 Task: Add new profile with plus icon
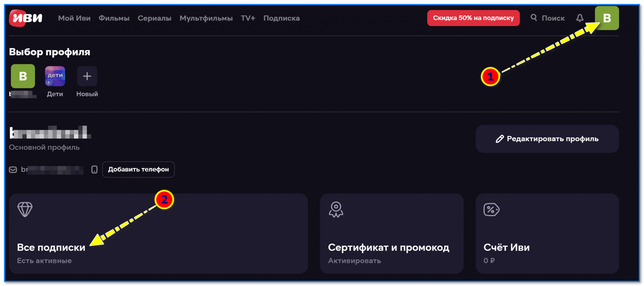87,76
